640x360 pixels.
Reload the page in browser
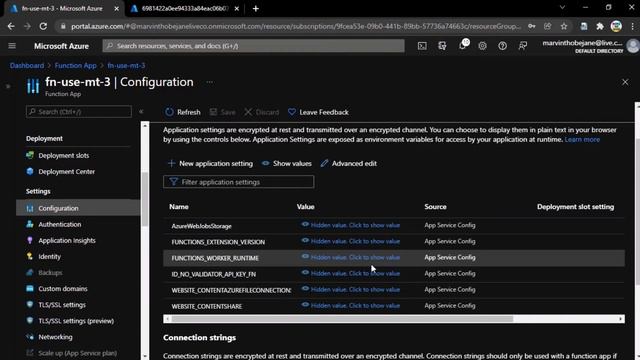pos(43,27)
